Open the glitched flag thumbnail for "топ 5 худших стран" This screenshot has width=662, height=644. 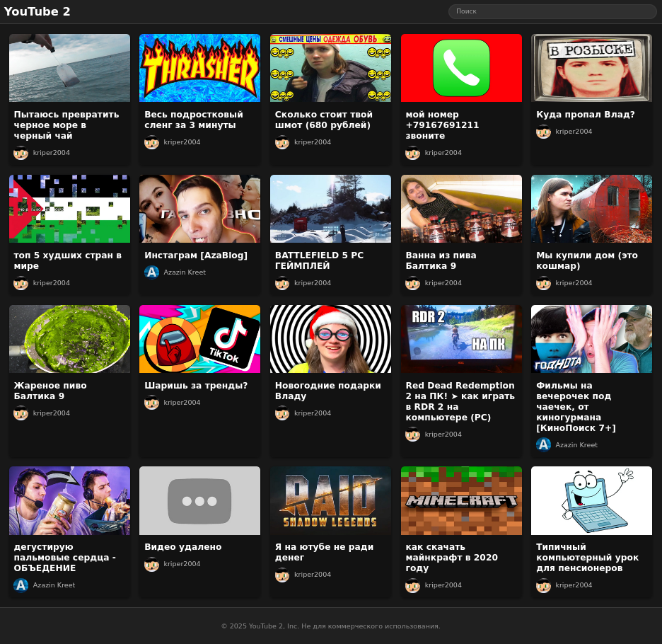tap(69, 209)
